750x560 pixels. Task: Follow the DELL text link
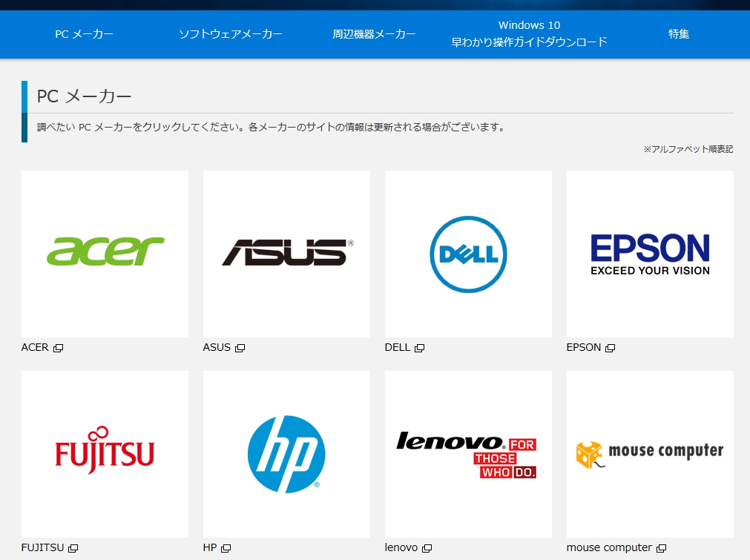pyautogui.click(x=398, y=348)
